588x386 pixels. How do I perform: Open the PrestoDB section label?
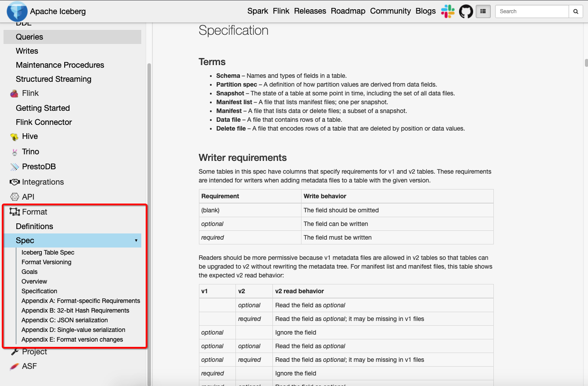39,167
